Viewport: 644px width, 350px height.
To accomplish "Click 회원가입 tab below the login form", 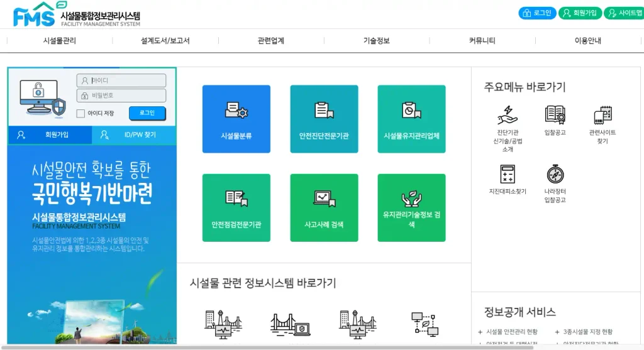I will pyautogui.click(x=50, y=134).
